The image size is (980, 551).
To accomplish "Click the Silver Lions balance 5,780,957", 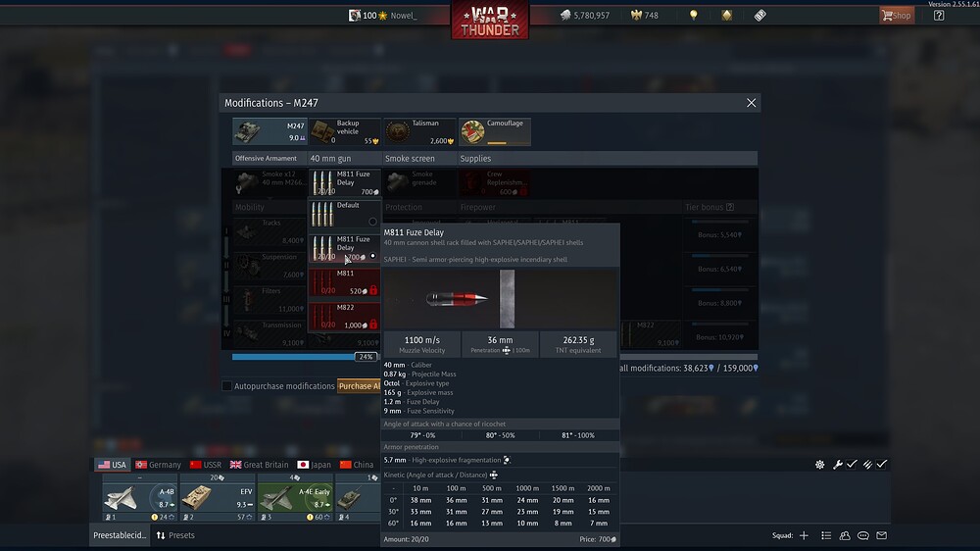I will click(x=584, y=15).
